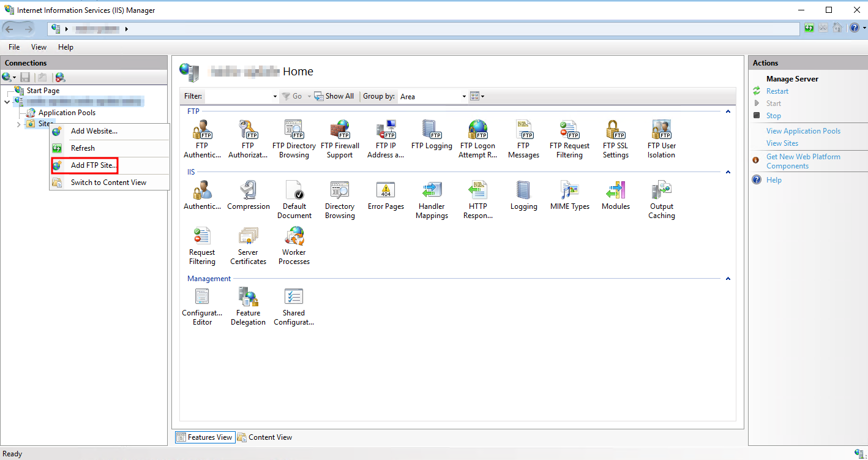Open the Help menu
The height and width of the screenshot is (460, 868).
65,47
